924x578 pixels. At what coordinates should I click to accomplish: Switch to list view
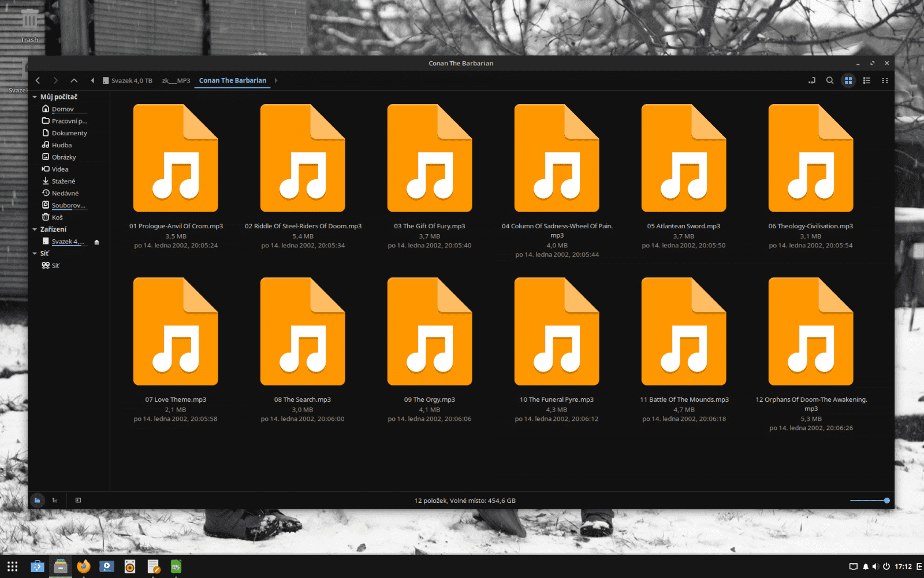point(867,80)
